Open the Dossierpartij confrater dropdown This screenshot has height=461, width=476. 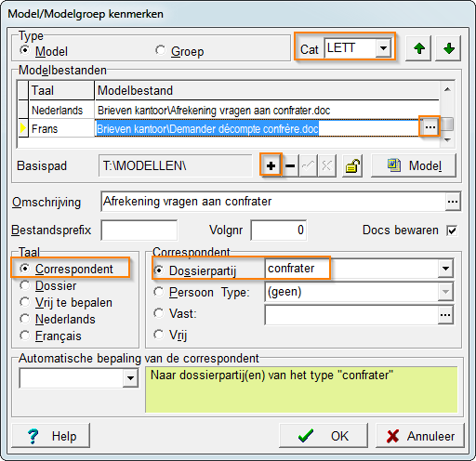tap(445, 269)
